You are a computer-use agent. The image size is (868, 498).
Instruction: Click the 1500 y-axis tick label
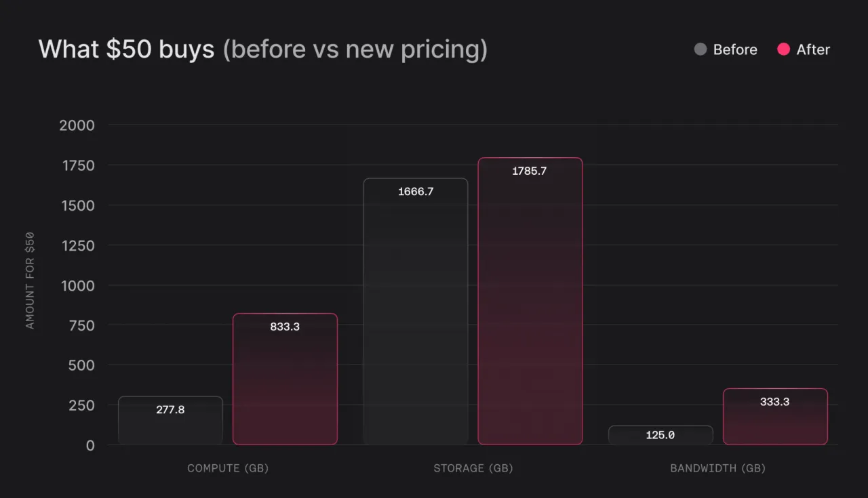[78, 205]
